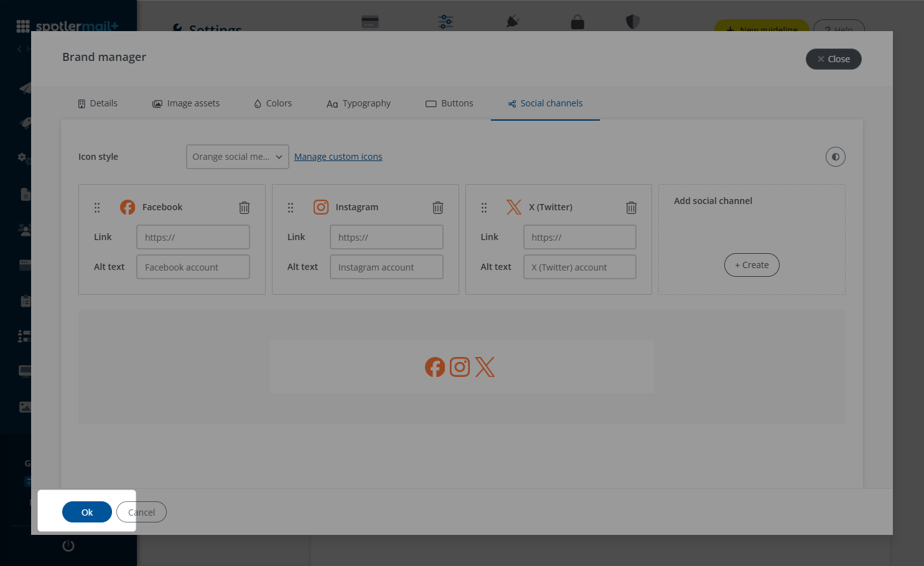This screenshot has height=566, width=924.
Task: Click the Instagram Alt text field
Action: click(386, 267)
